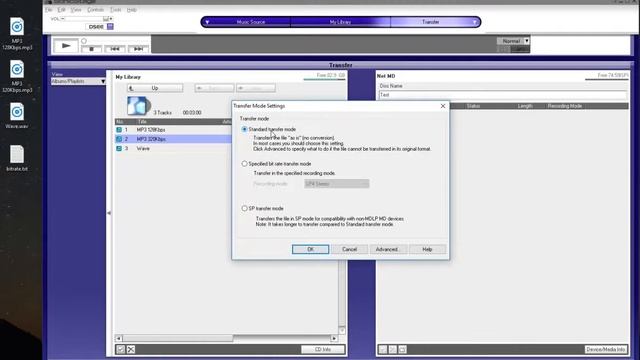Click the scrollbar left arrow in My Library
Viewport: 640px width, 360px height.
(119, 338)
